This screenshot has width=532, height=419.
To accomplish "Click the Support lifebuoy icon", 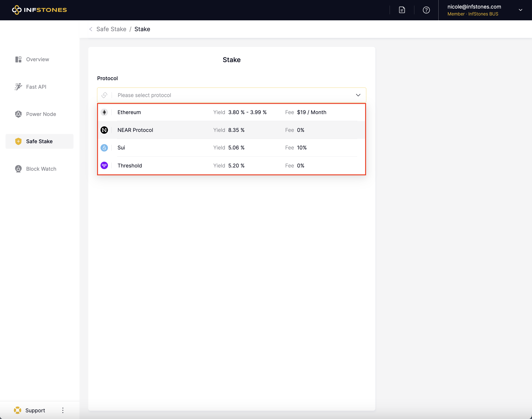I will coord(17,410).
